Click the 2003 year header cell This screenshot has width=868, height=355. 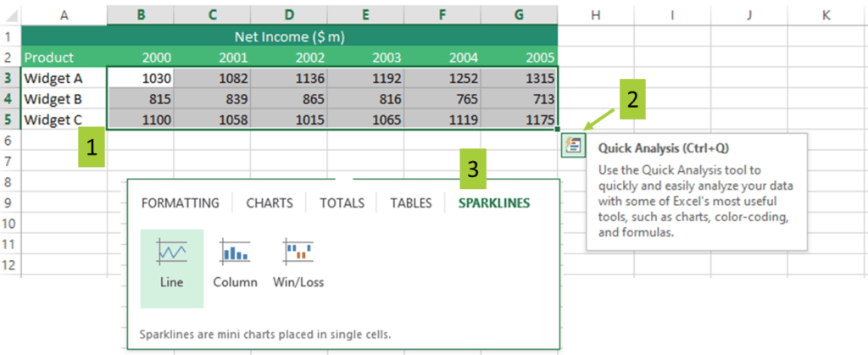pyautogui.click(x=365, y=58)
